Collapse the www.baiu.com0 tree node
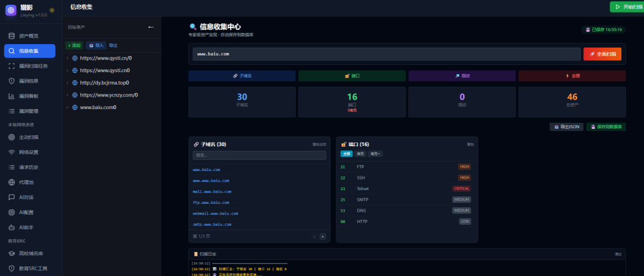This screenshot has width=644, height=276. click(67, 108)
